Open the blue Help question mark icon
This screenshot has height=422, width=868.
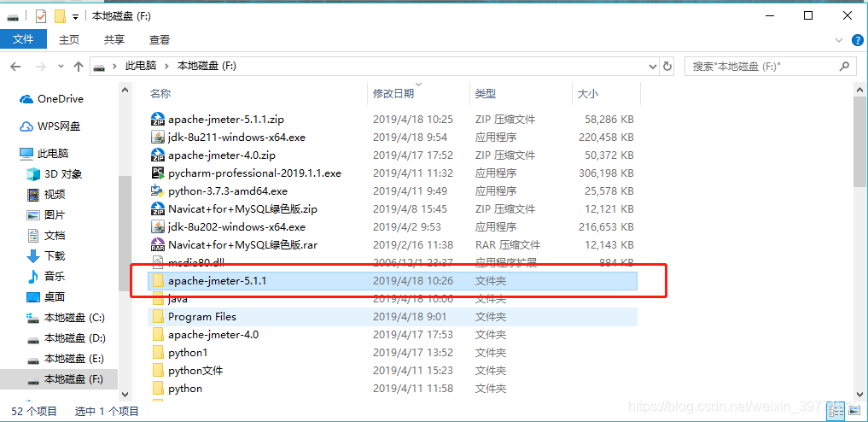click(x=857, y=40)
